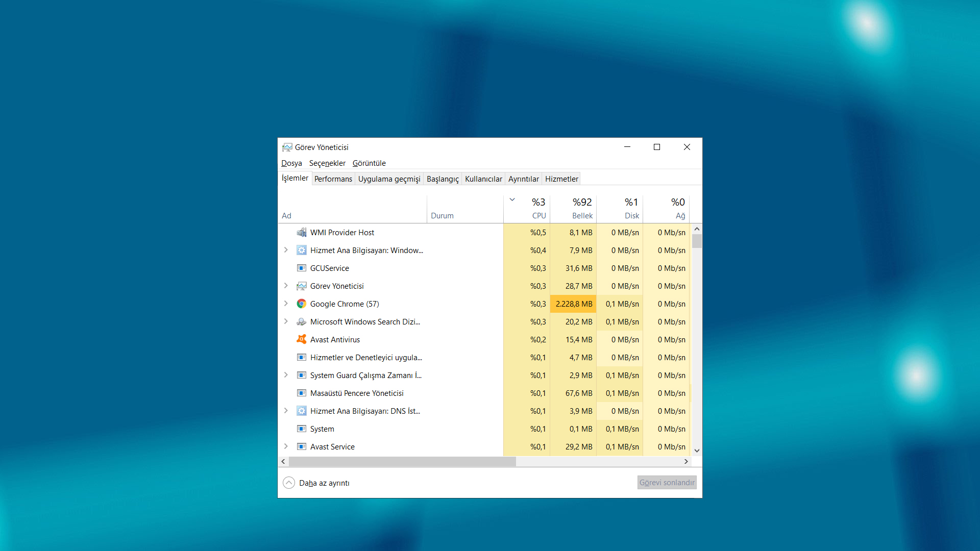Click the Microsoft Windows Search Indexer icon

pyautogui.click(x=302, y=321)
